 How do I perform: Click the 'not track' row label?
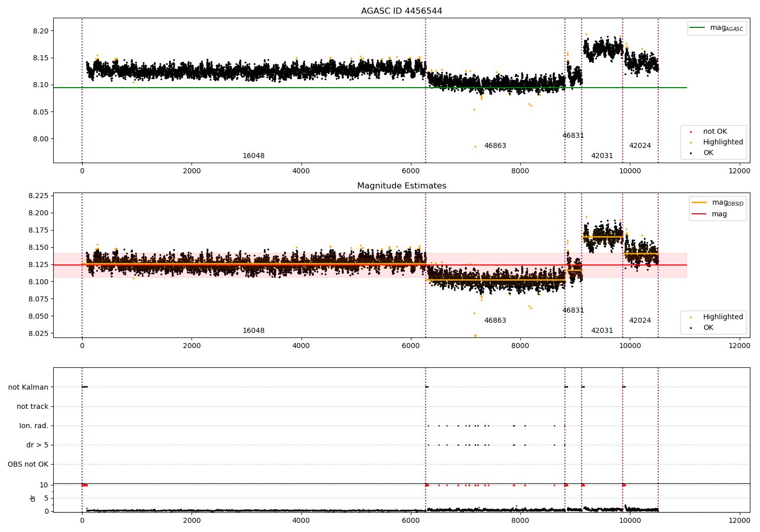coord(32,406)
